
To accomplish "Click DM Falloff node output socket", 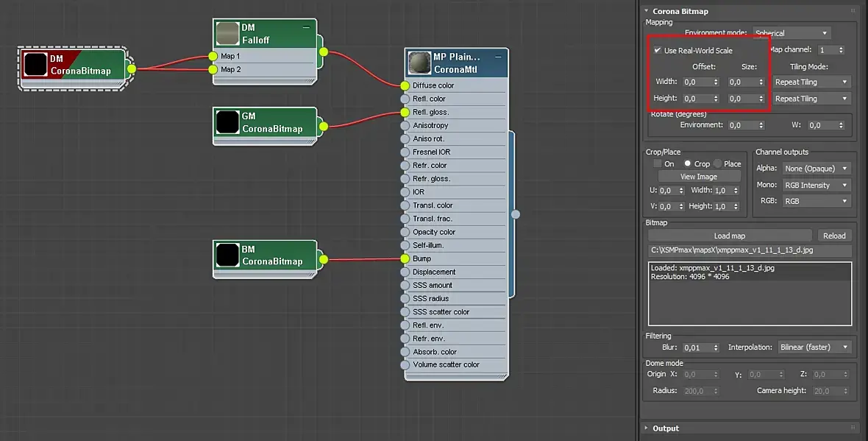I will pyautogui.click(x=324, y=52).
